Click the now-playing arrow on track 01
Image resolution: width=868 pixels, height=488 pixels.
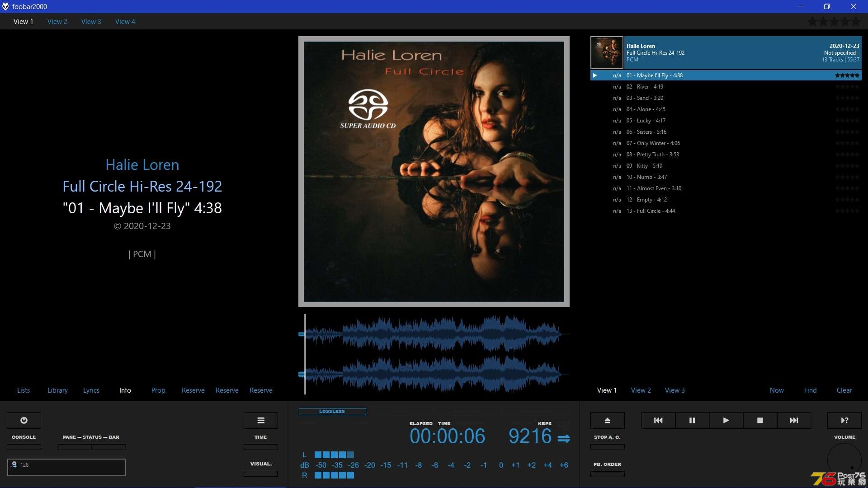coord(595,75)
